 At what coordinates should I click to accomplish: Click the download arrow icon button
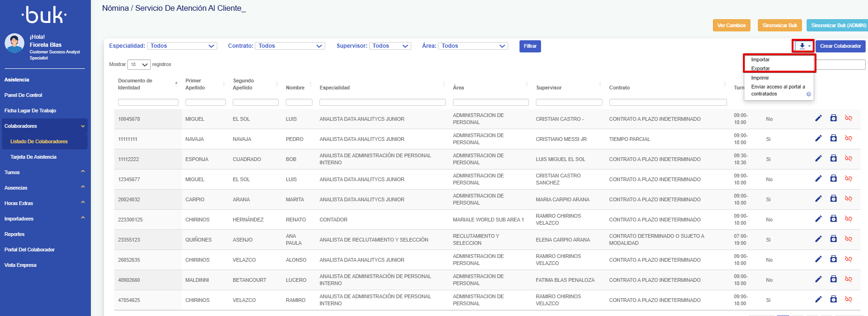point(803,46)
